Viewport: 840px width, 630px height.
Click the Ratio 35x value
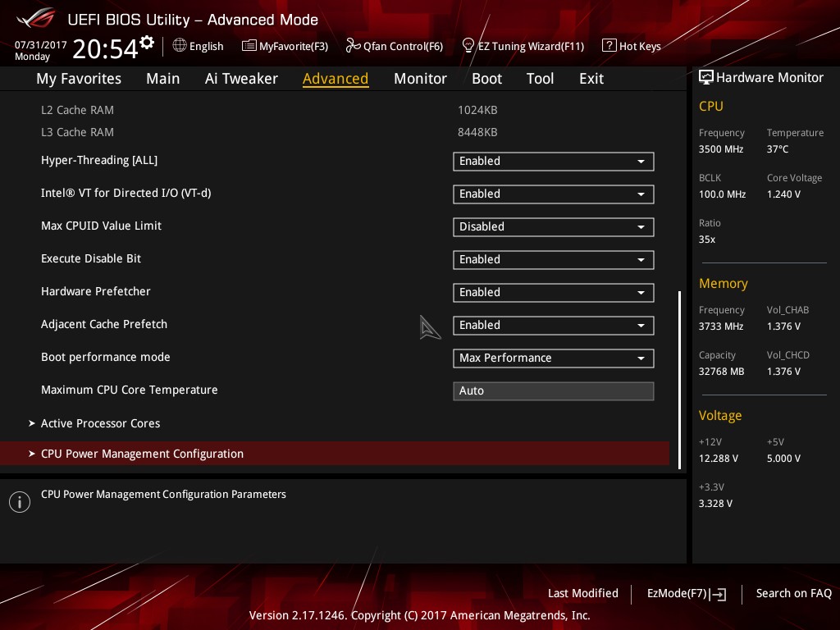coord(706,240)
